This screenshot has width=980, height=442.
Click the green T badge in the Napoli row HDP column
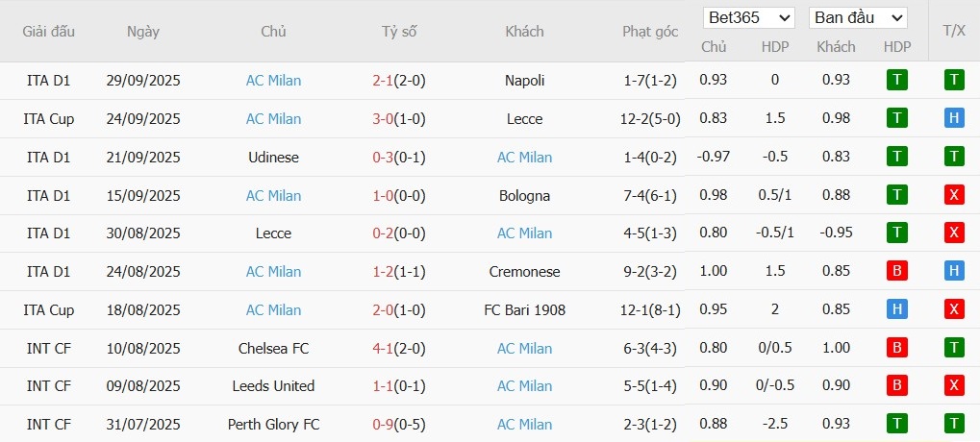(896, 81)
